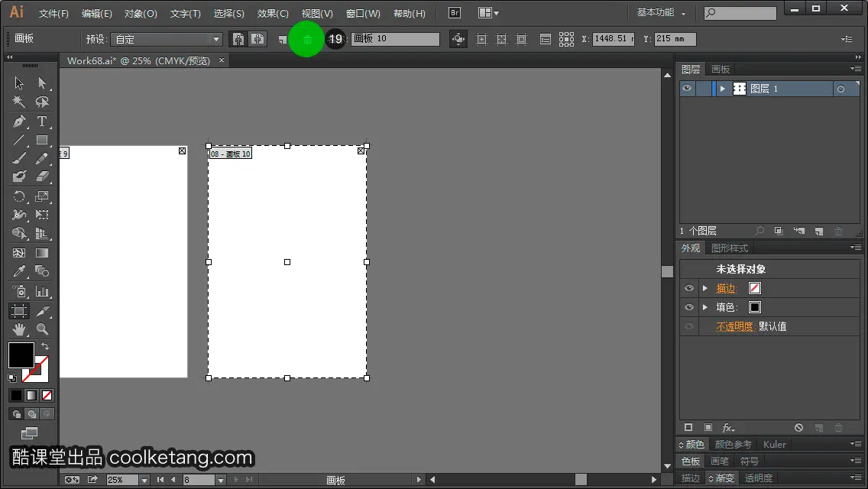Choose the Line Segment tool
Screen dimensions: 868x489
pos(19,140)
